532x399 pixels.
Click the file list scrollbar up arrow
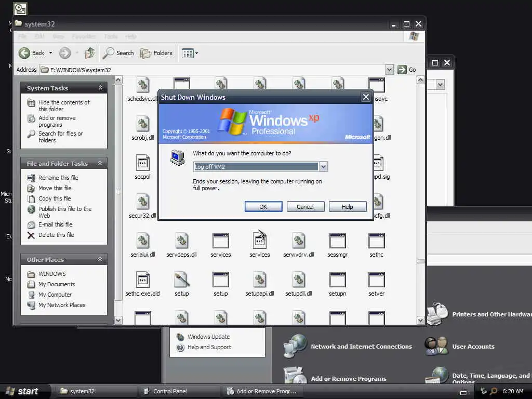pyautogui.click(x=420, y=80)
